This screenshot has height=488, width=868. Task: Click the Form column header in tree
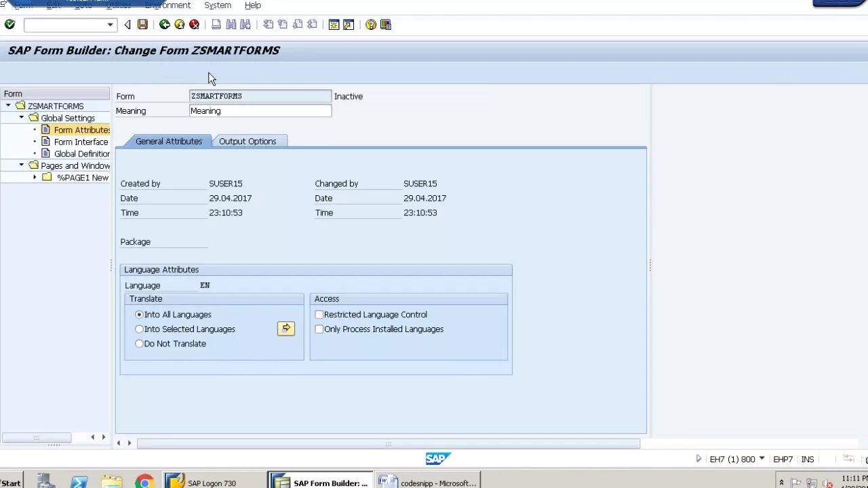click(x=55, y=94)
